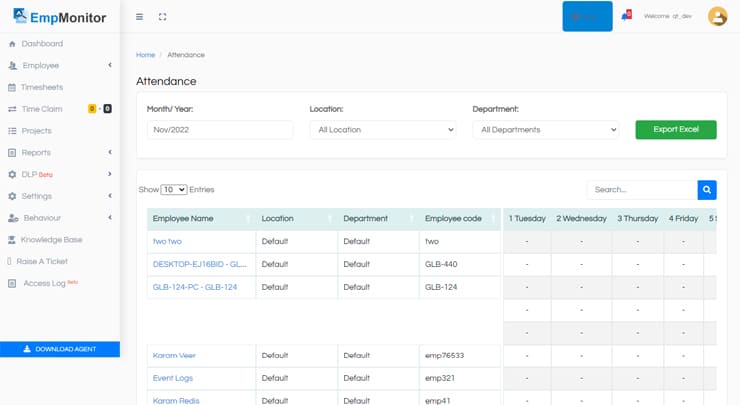Screen dimensions: 740x405
Task: Click employee code emp76533 cell
Action: pyautogui.click(x=460, y=355)
